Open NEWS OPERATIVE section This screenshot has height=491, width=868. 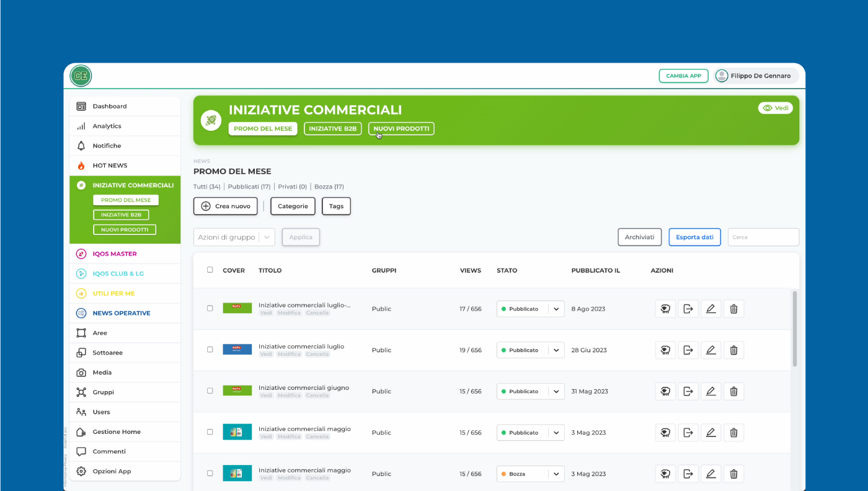click(x=125, y=313)
